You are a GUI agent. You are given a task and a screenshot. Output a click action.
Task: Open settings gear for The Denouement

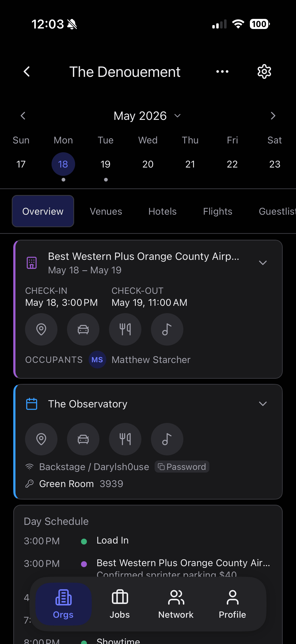264,72
